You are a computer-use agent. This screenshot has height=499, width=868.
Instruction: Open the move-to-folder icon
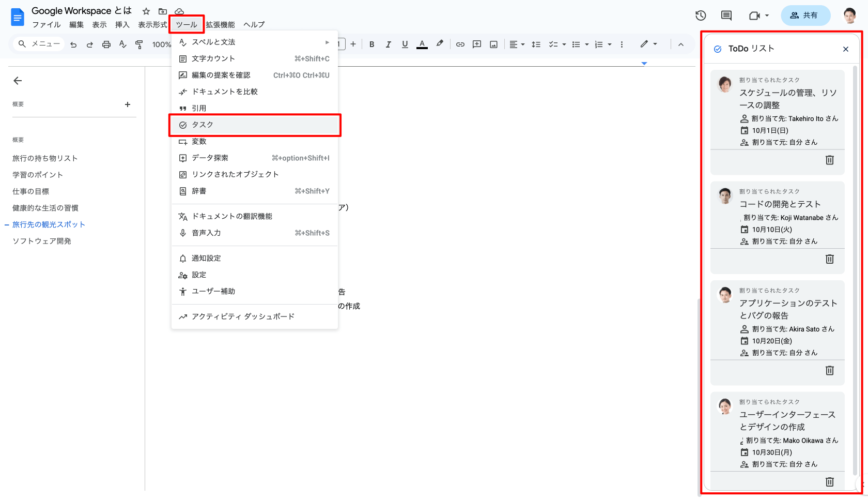click(163, 11)
